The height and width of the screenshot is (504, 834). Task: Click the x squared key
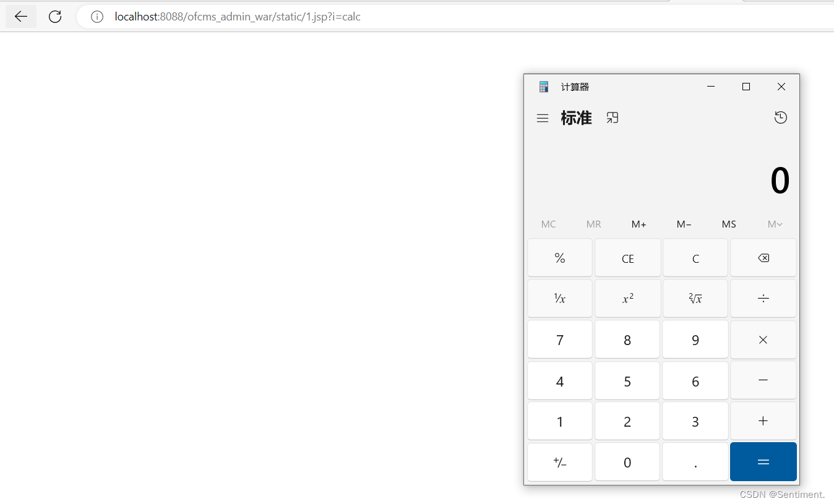[x=627, y=299]
